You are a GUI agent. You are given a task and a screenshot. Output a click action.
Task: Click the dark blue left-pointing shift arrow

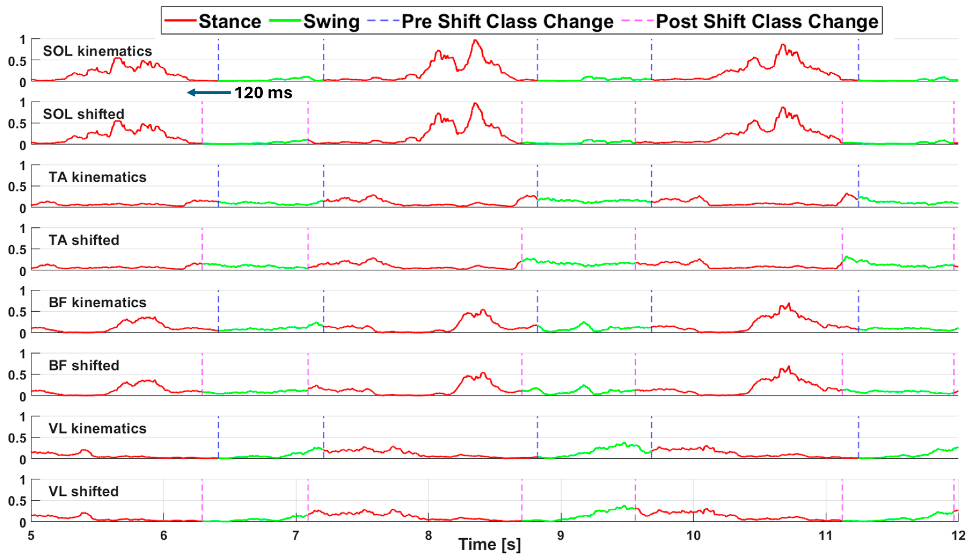tap(209, 93)
